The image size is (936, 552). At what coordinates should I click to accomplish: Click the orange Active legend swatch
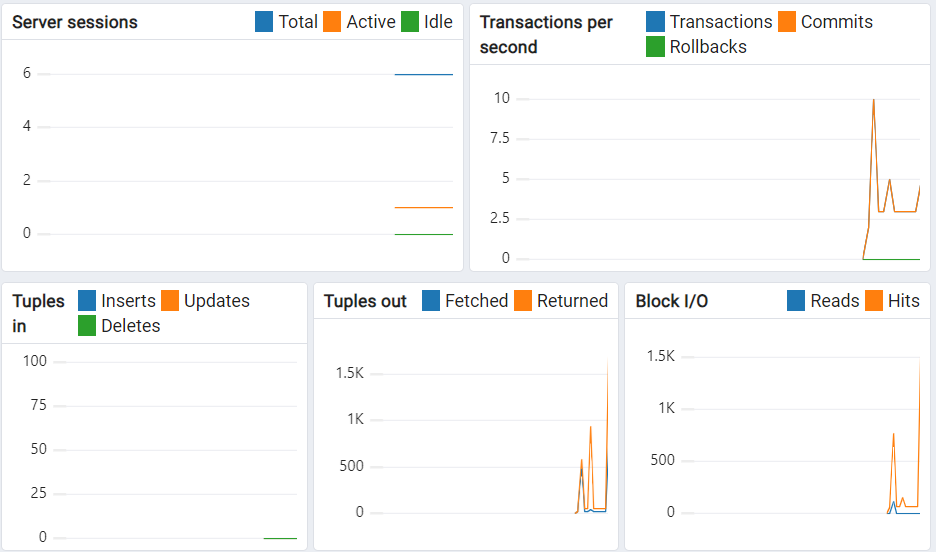tap(332, 22)
